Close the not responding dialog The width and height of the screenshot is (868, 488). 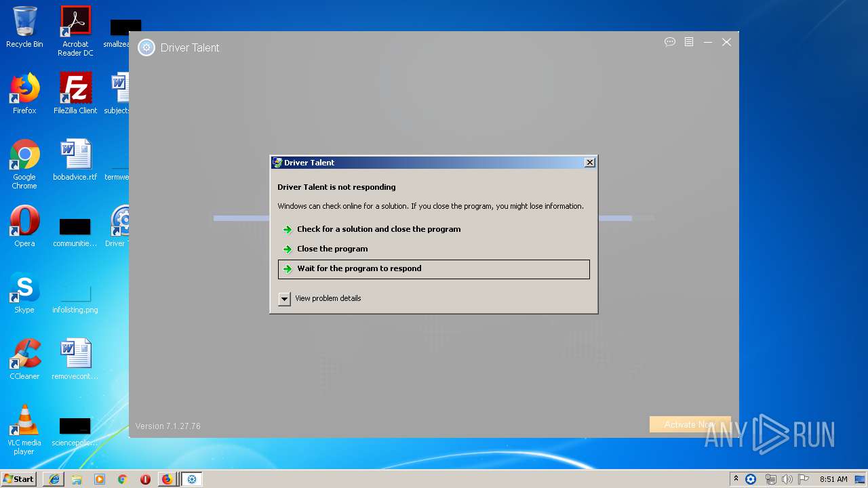(x=589, y=163)
